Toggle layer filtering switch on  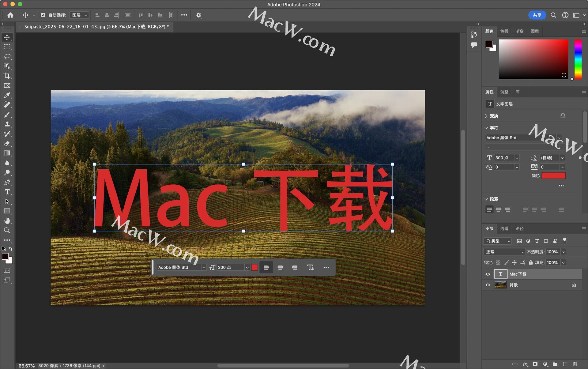tap(565, 241)
